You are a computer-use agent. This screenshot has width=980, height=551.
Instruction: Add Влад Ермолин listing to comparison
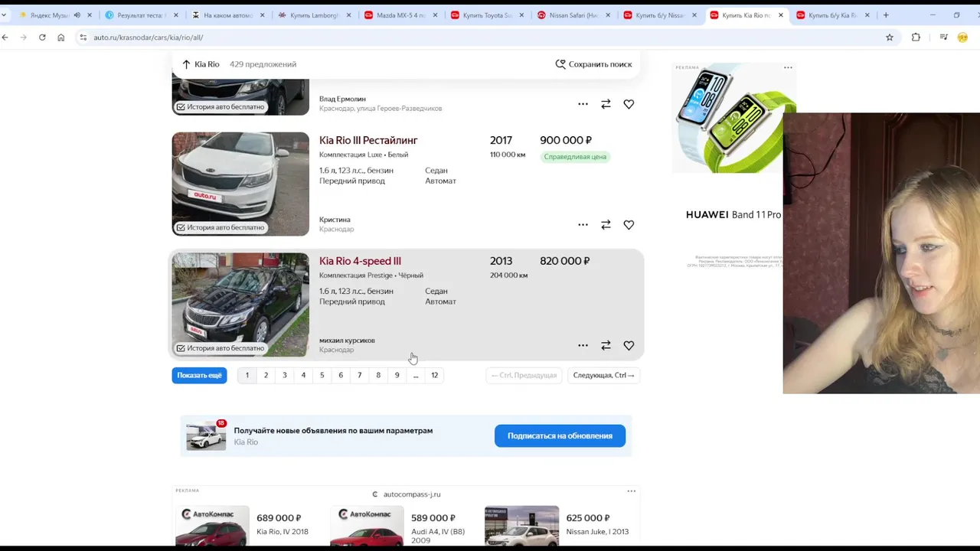pyautogui.click(x=606, y=104)
